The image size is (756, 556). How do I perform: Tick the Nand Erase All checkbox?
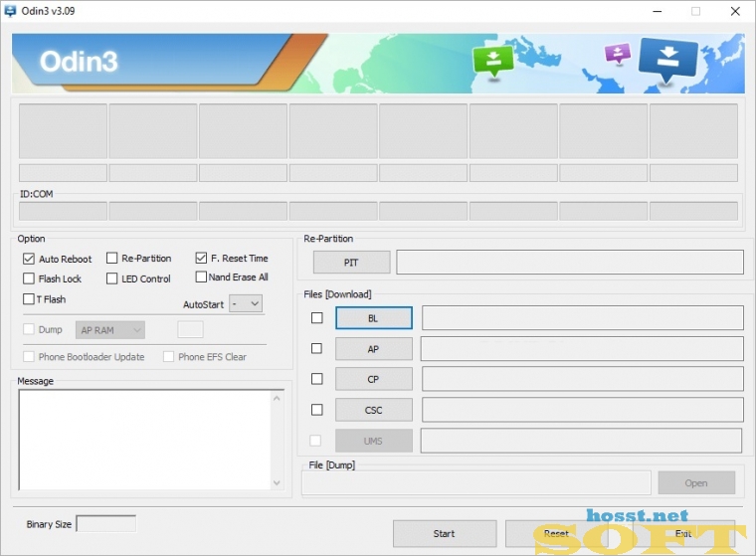(201, 278)
